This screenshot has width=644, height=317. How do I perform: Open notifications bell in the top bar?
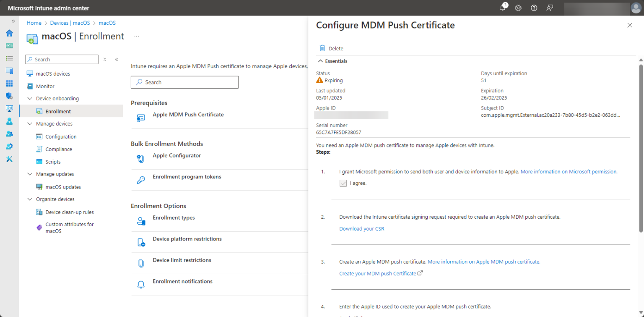pyautogui.click(x=503, y=8)
